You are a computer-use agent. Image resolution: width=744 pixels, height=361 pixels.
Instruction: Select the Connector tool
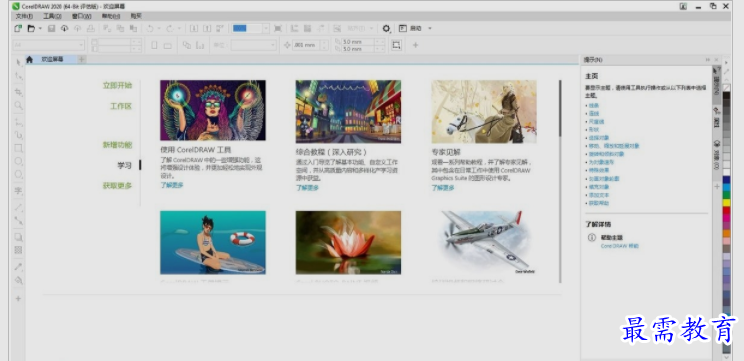(x=19, y=220)
